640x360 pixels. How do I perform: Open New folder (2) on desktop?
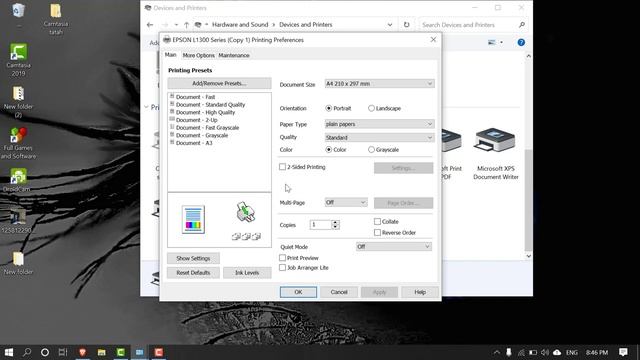18,102
